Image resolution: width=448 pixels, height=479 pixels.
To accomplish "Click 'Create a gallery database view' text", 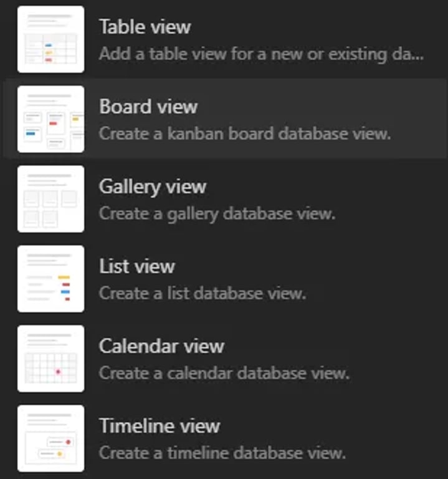I will click(x=217, y=214).
